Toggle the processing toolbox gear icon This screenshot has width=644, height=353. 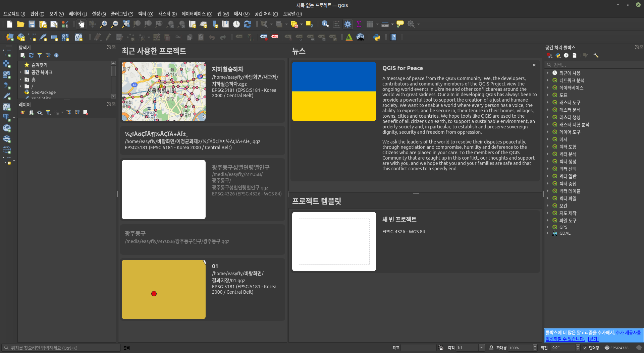click(x=348, y=24)
